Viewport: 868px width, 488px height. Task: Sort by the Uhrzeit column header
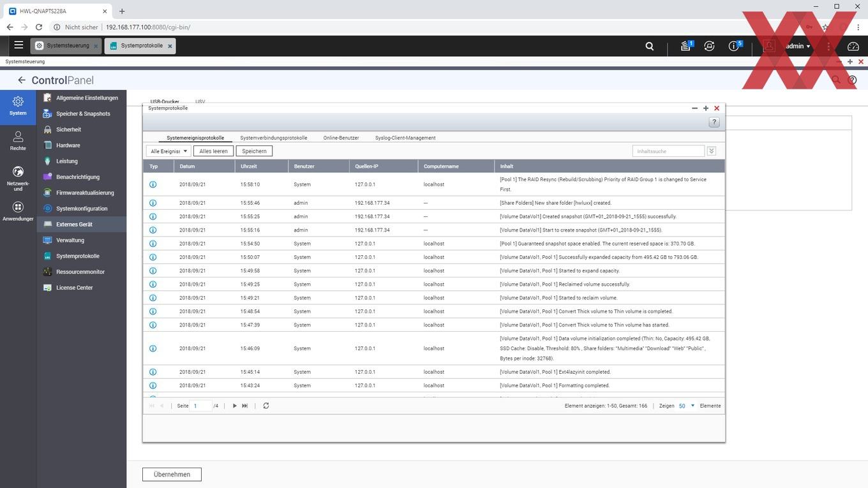pos(262,166)
